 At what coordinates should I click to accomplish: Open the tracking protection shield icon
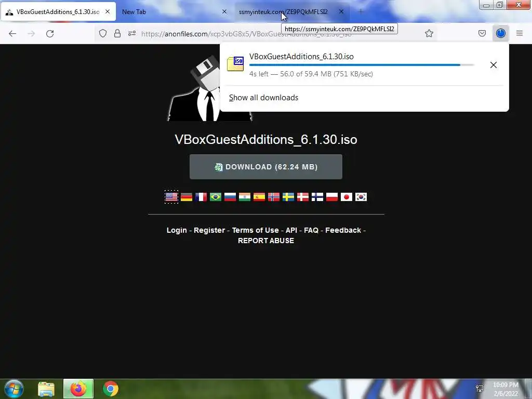[x=103, y=33]
